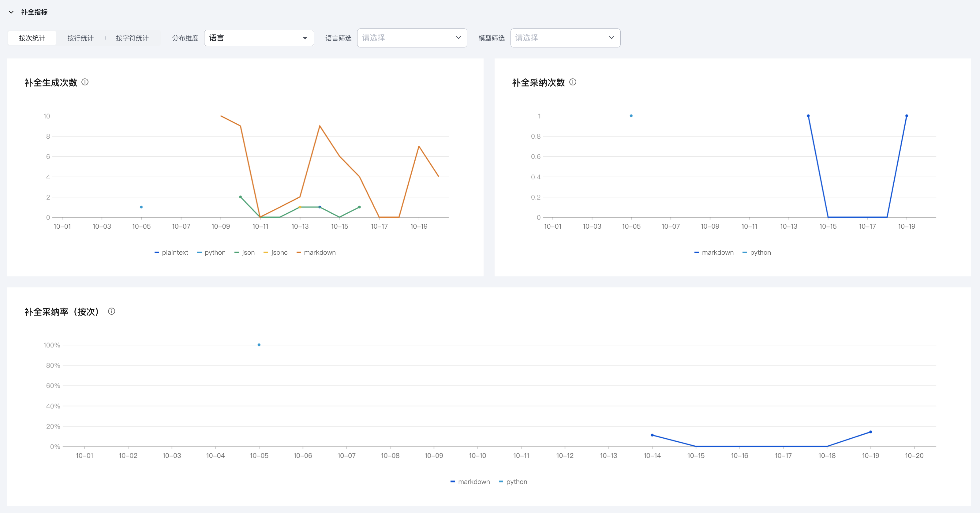
Task: Toggle python legend in 补全采纳率 chart
Action: (x=512, y=481)
